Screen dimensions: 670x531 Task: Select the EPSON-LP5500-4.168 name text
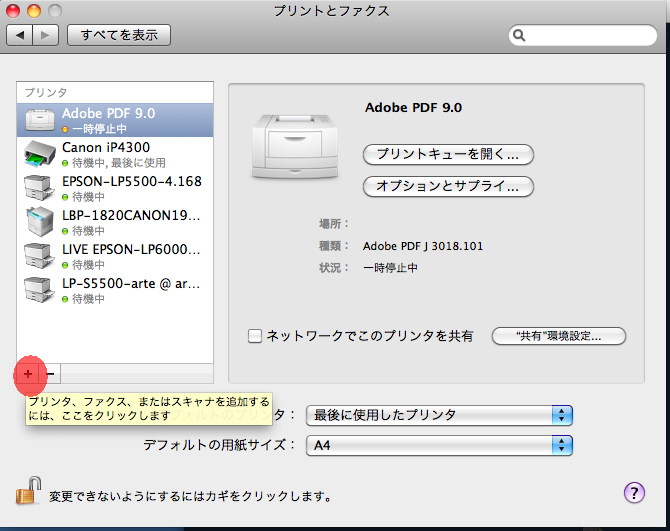click(132, 182)
